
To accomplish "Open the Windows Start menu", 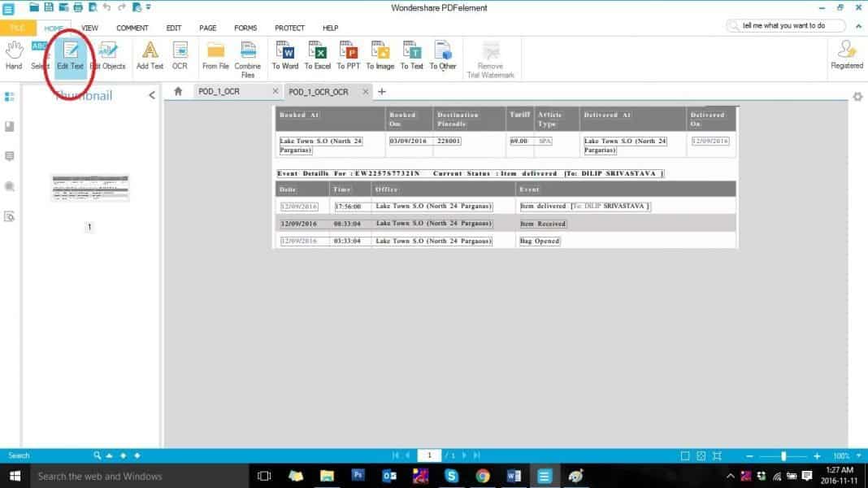I will [x=15, y=477].
